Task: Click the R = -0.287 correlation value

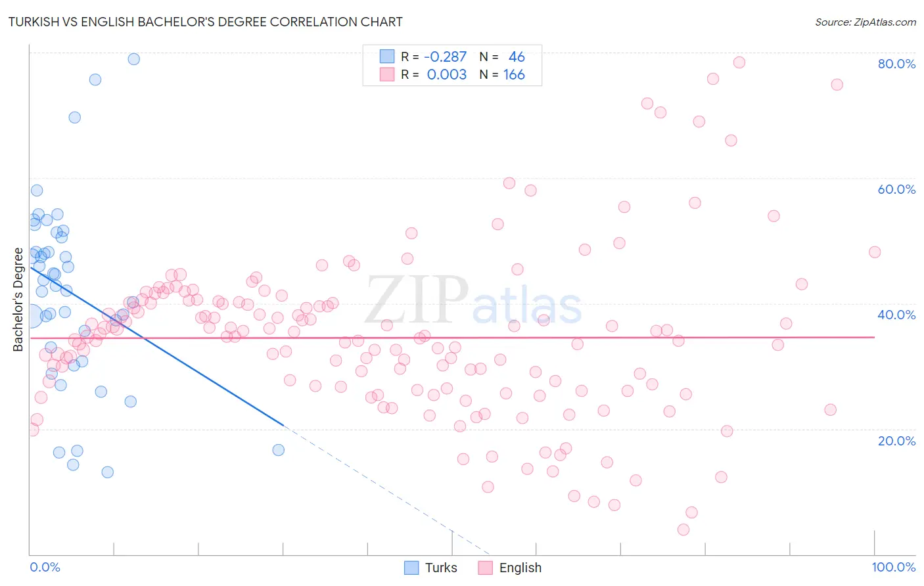Action: point(434,56)
